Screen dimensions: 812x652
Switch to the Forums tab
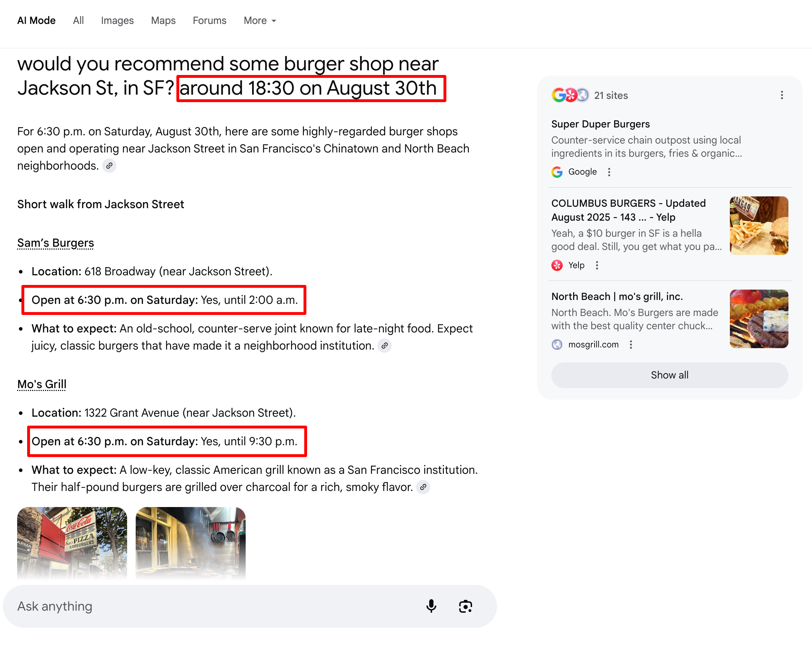click(210, 21)
